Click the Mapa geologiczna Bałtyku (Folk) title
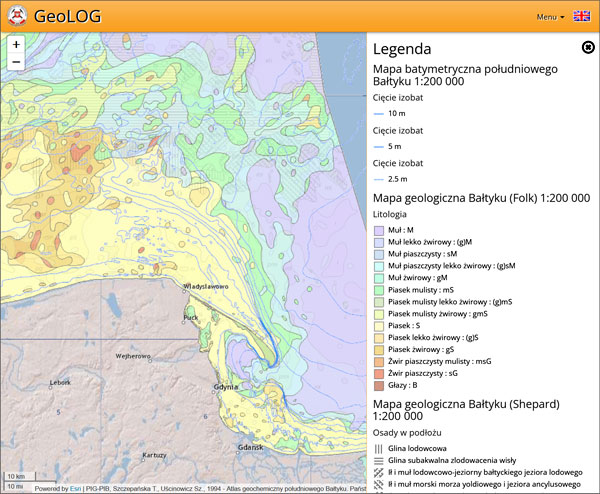 [x=481, y=198]
